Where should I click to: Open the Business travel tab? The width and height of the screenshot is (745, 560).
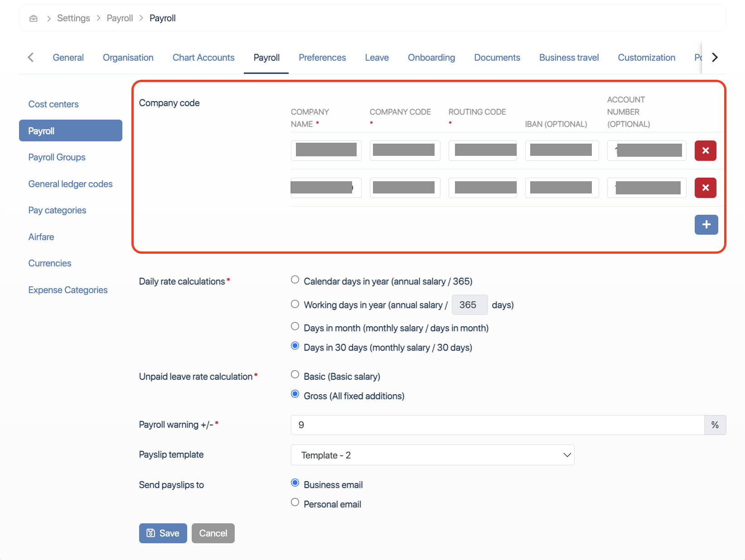[569, 58]
